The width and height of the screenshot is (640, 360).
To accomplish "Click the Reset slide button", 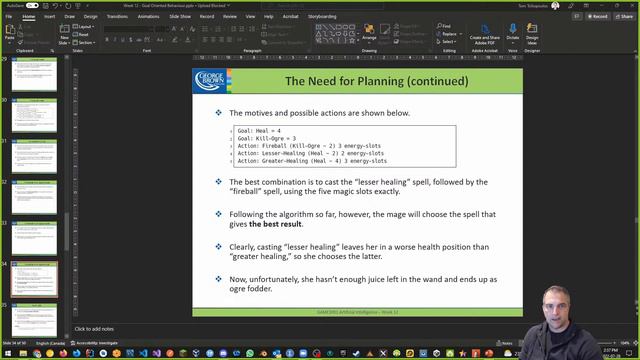I will pos(81,34).
